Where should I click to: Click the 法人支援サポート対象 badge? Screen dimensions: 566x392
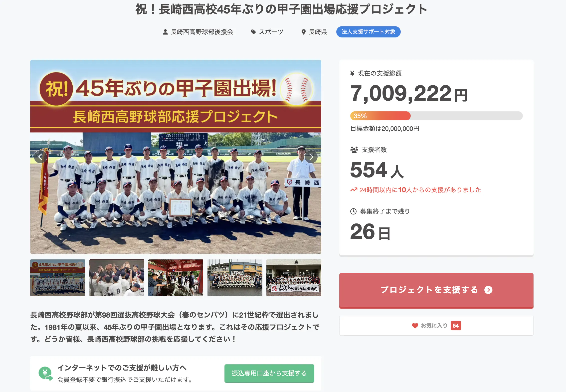coord(368,32)
